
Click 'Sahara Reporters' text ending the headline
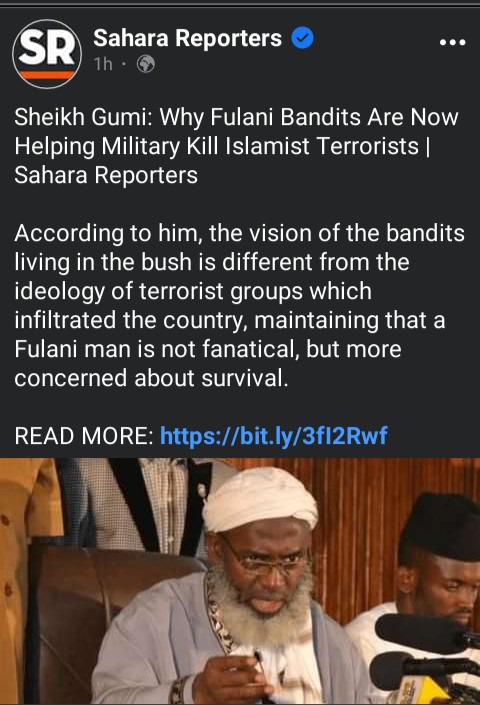tap(106, 175)
